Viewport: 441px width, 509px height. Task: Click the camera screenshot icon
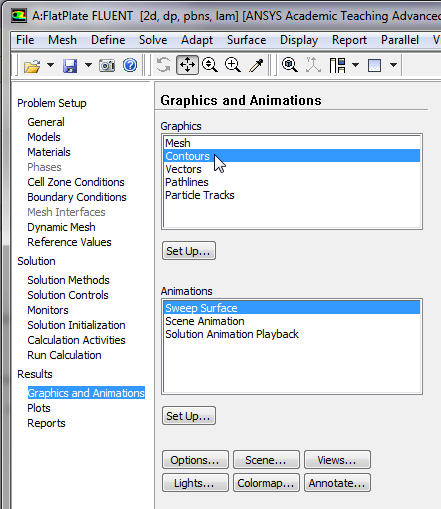(x=107, y=65)
